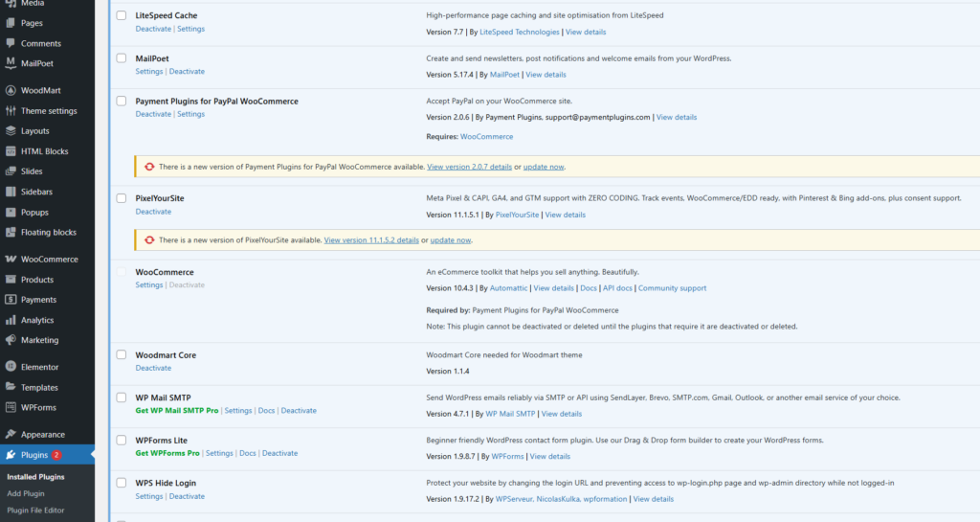Click update now for Payment Plugins PayPal
The width and height of the screenshot is (980, 522).
point(544,167)
